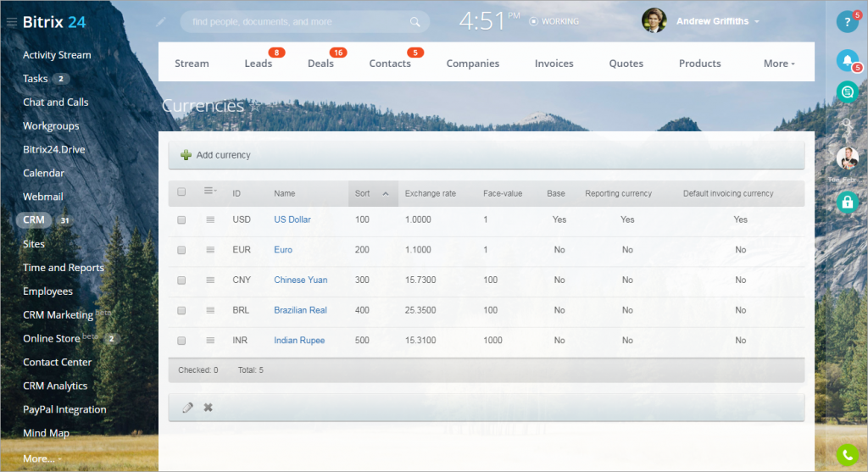The width and height of the screenshot is (868, 472).
Task: Check the INR row checkbox
Action: coord(181,341)
